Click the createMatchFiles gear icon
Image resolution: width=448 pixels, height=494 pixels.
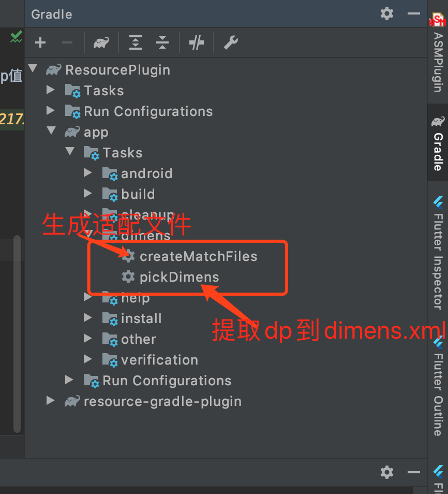[x=128, y=256]
